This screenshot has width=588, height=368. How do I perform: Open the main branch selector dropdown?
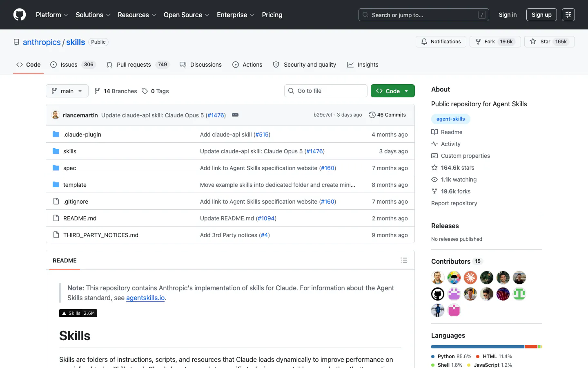click(67, 91)
